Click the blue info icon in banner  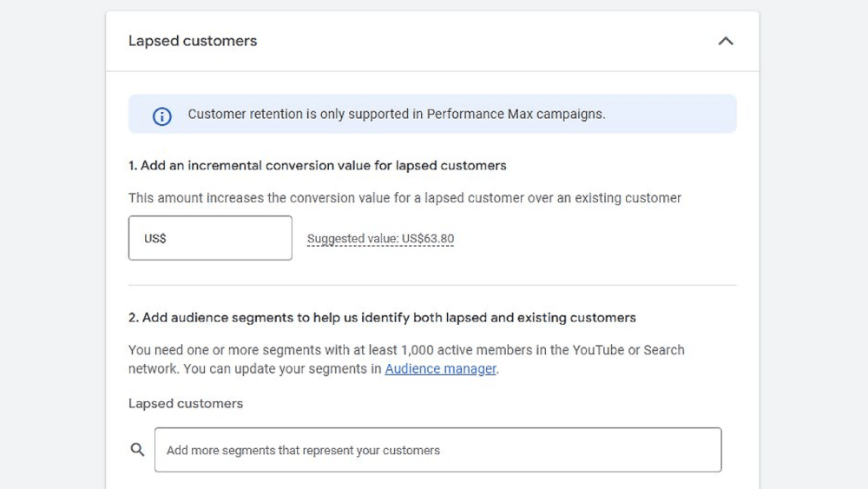point(161,116)
